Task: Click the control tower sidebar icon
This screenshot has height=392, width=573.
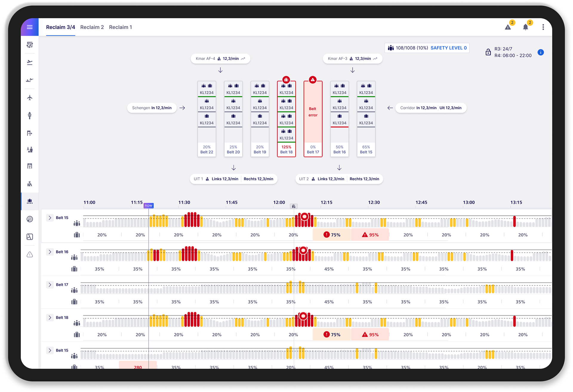Action: click(x=30, y=115)
